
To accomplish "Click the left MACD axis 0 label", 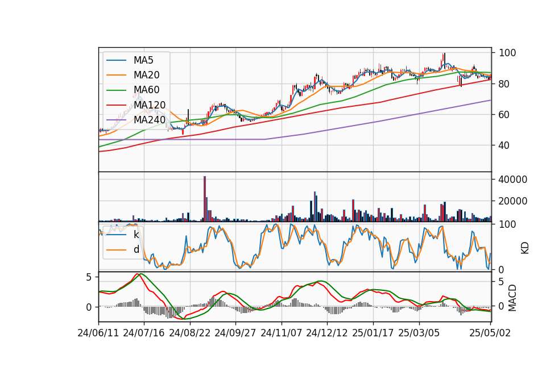I will [x=89, y=307].
